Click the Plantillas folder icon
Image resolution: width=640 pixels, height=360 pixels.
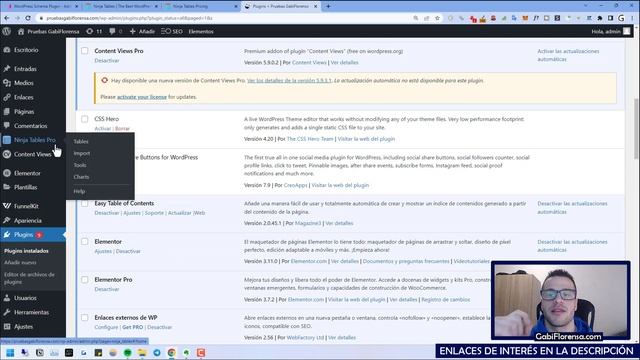pos(7,187)
